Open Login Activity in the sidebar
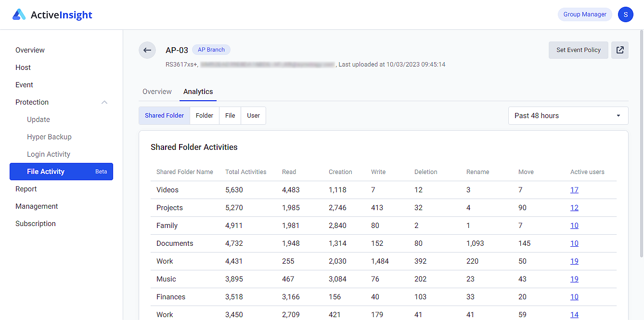The width and height of the screenshot is (644, 320). pyautogui.click(x=49, y=154)
